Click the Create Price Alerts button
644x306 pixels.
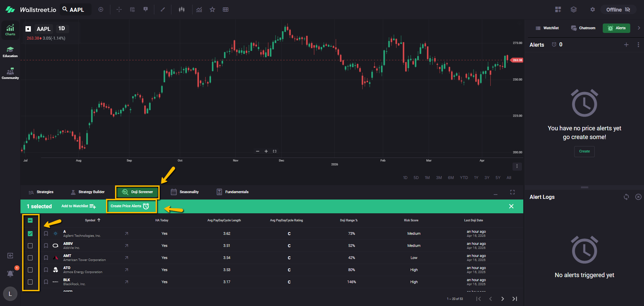[x=130, y=206]
